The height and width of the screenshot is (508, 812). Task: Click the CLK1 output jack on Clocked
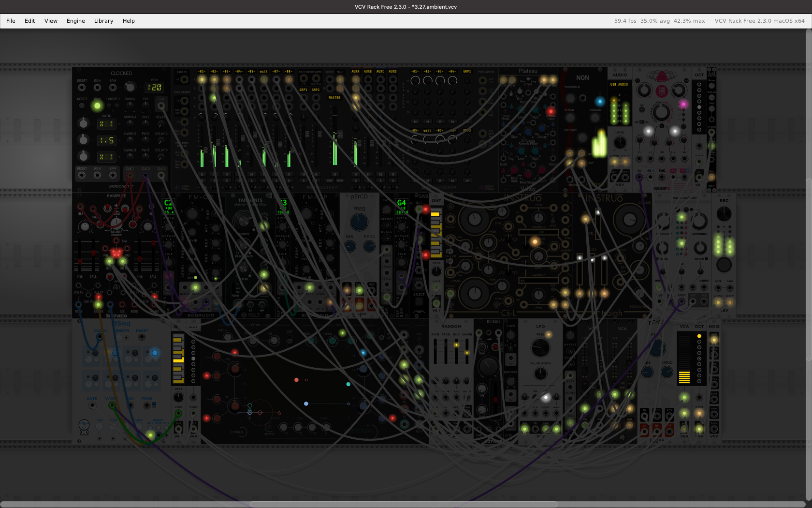click(x=130, y=175)
